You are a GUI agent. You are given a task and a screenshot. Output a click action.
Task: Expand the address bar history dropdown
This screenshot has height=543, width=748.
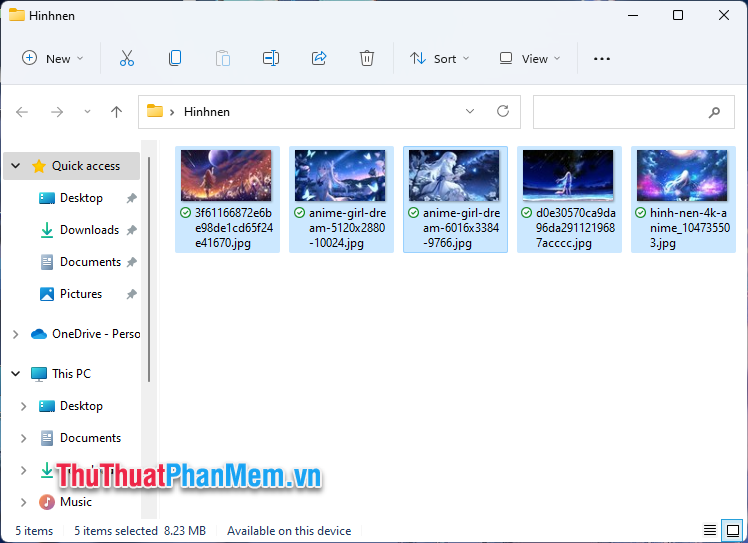click(x=470, y=111)
